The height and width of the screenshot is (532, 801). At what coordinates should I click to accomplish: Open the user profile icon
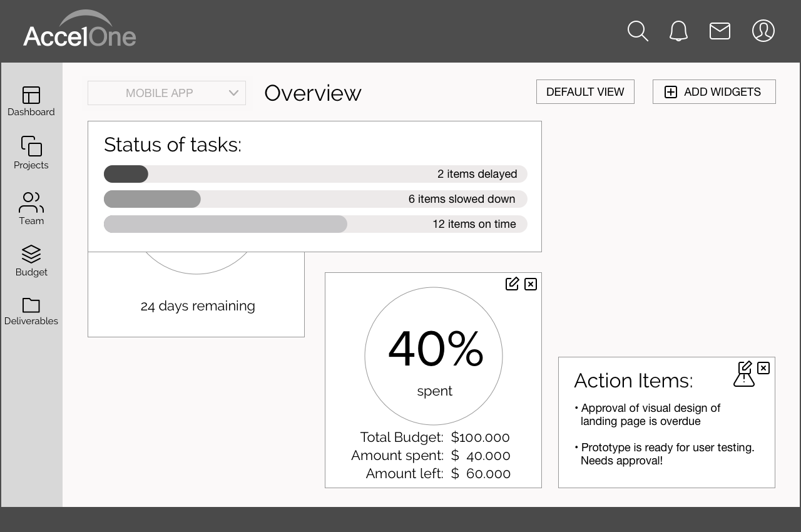[763, 31]
